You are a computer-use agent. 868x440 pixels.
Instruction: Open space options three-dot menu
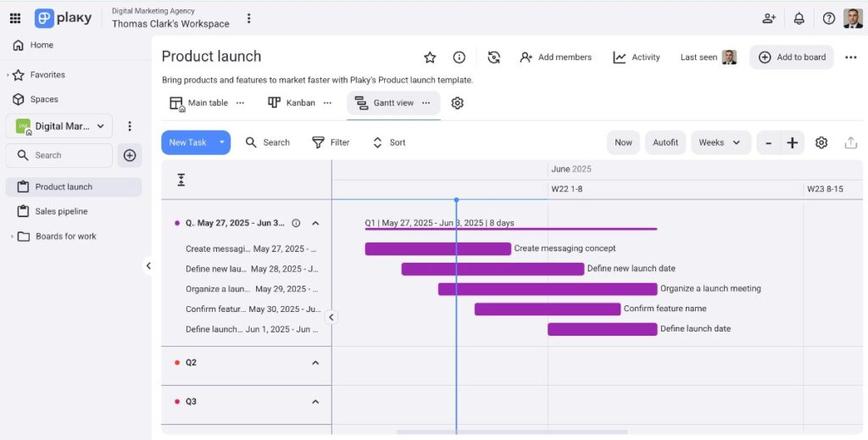130,126
